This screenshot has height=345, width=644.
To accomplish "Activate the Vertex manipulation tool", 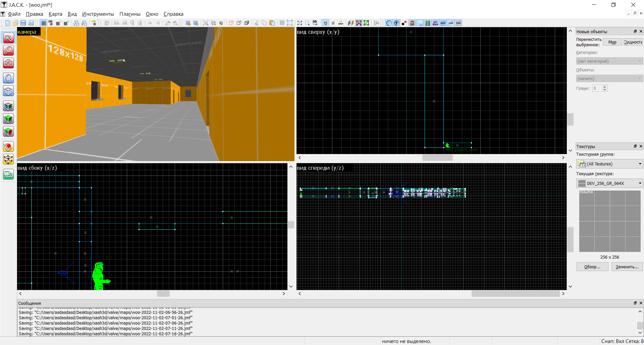I will coord(8,159).
